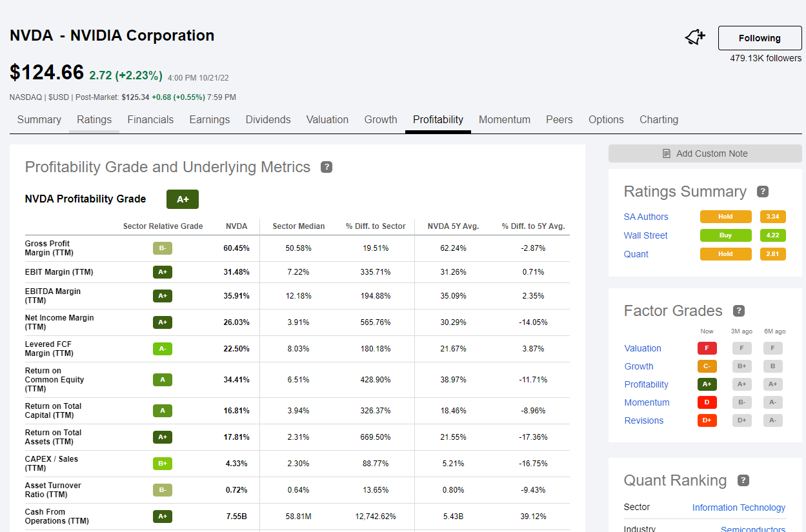Click Return on Common Equity A badge
Screen dimensions: 806x532
point(163,380)
